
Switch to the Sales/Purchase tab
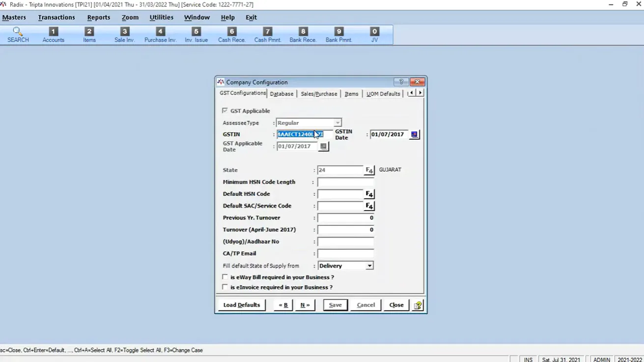[319, 93]
